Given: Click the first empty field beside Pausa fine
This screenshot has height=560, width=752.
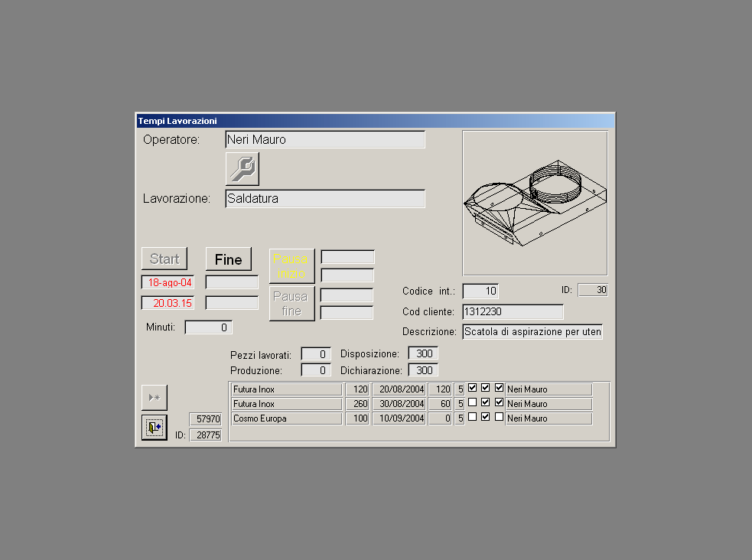Looking at the screenshot, I should tap(347, 295).
